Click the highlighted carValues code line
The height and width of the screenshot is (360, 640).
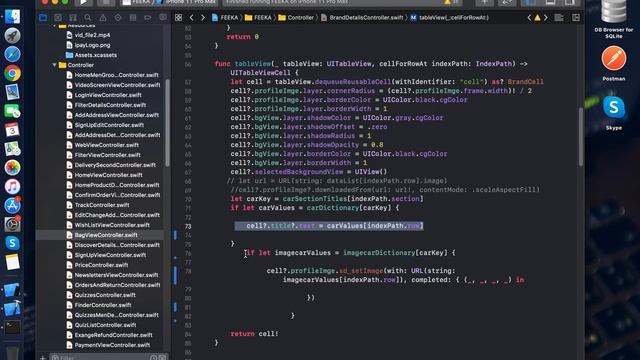pos(329,226)
